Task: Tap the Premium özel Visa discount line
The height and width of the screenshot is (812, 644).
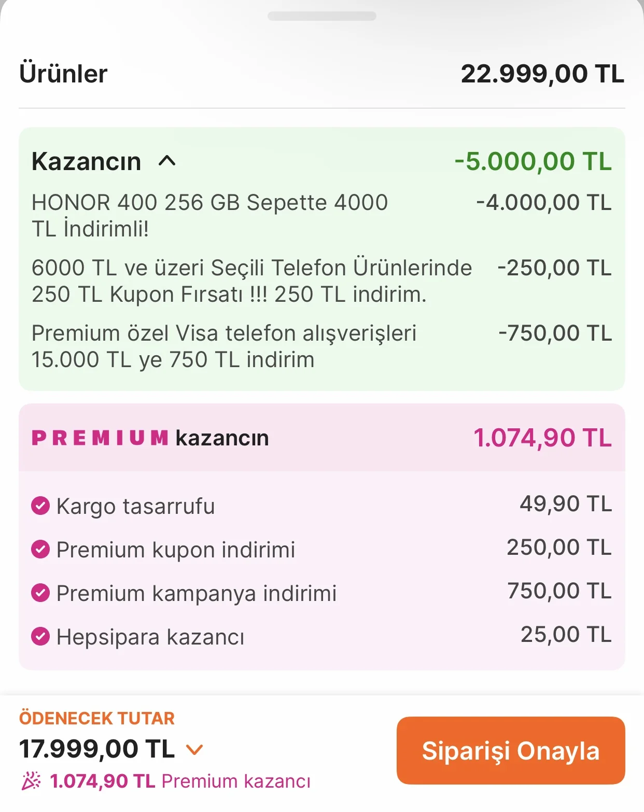Action: point(224,346)
